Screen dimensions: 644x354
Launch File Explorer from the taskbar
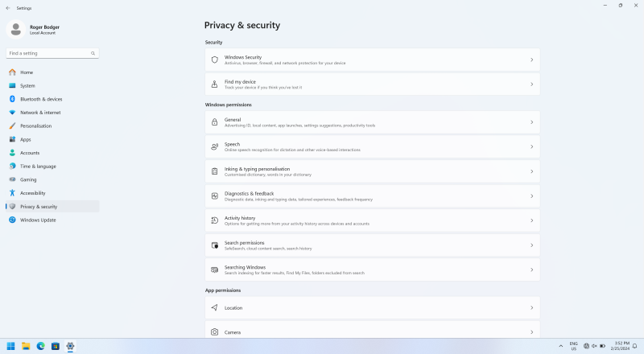[26, 346]
